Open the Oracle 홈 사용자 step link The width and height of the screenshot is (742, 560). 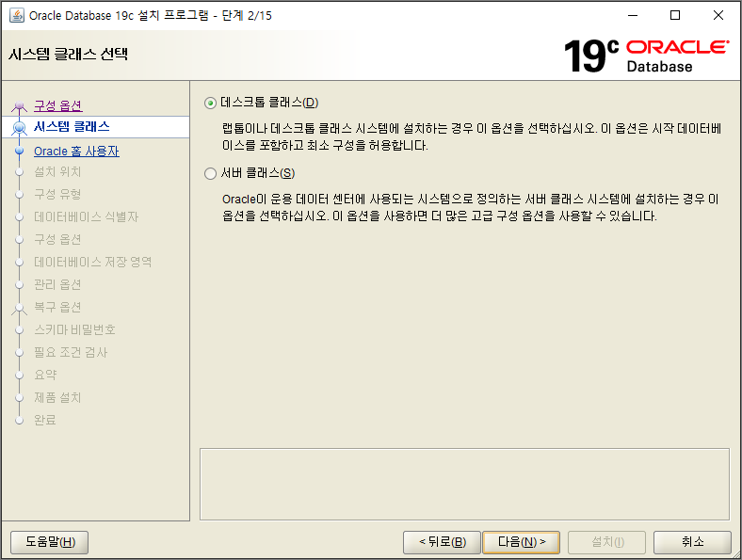click(76, 151)
